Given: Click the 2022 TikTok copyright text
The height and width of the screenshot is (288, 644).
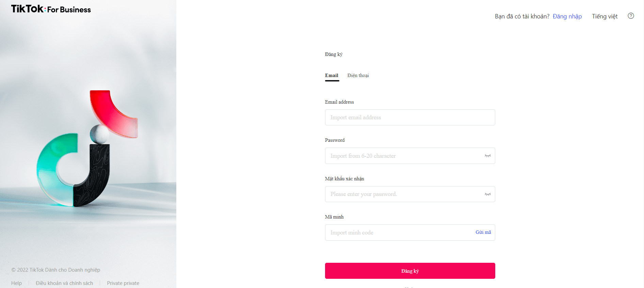Looking at the screenshot, I should pyautogui.click(x=56, y=270).
